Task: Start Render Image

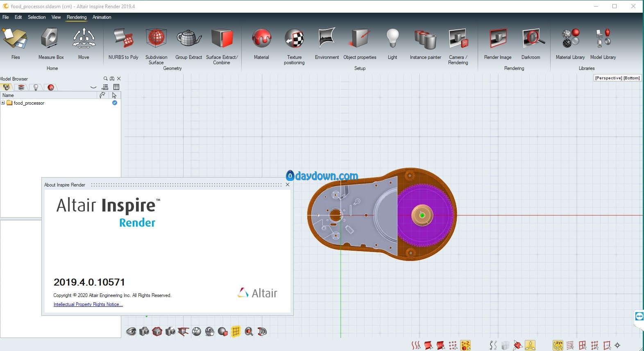Action: 498,43
